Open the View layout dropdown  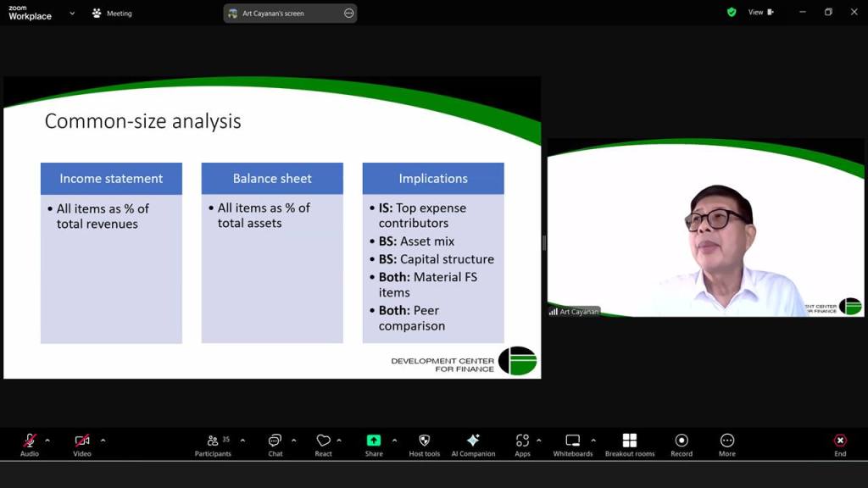pyautogui.click(x=759, y=13)
